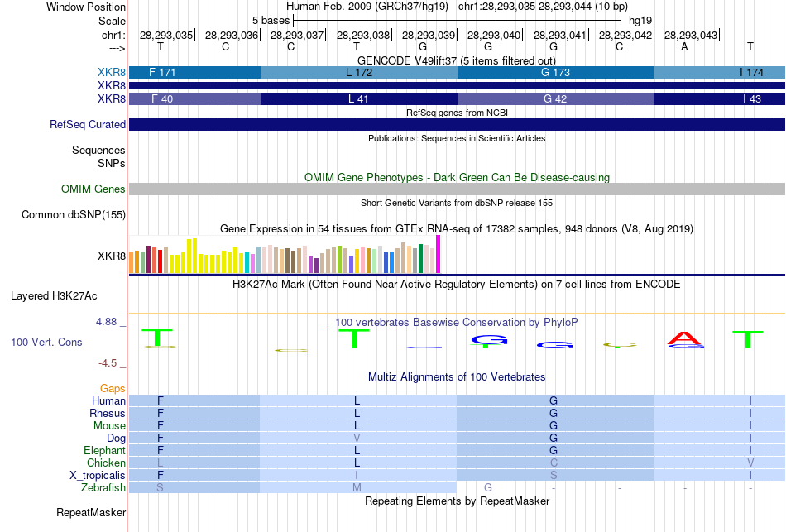The height and width of the screenshot is (532, 786).
Task: Click the Gaps row label
Action: coord(113,389)
